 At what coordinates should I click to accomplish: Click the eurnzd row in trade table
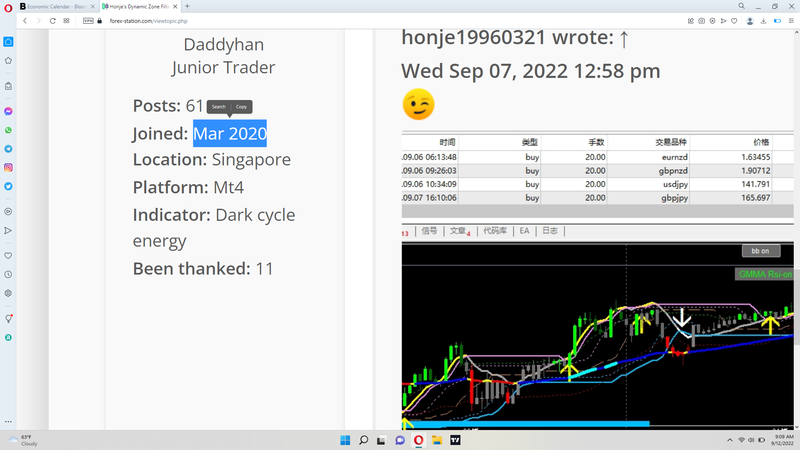pyautogui.click(x=597, y=157)
